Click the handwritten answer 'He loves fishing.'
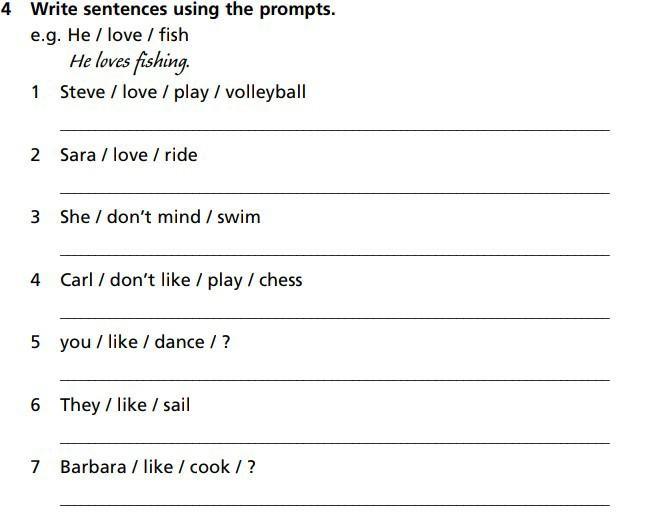669x522 pixels. tap(129, 62)
